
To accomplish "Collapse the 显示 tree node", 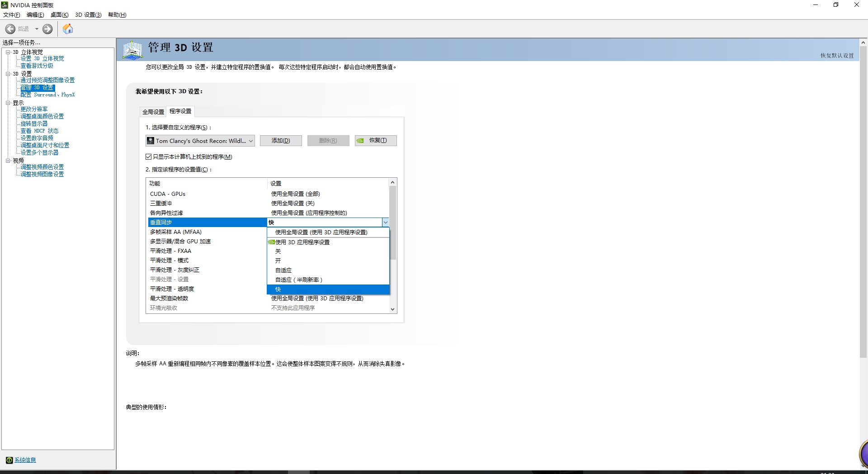I will (x=8, y=103).
